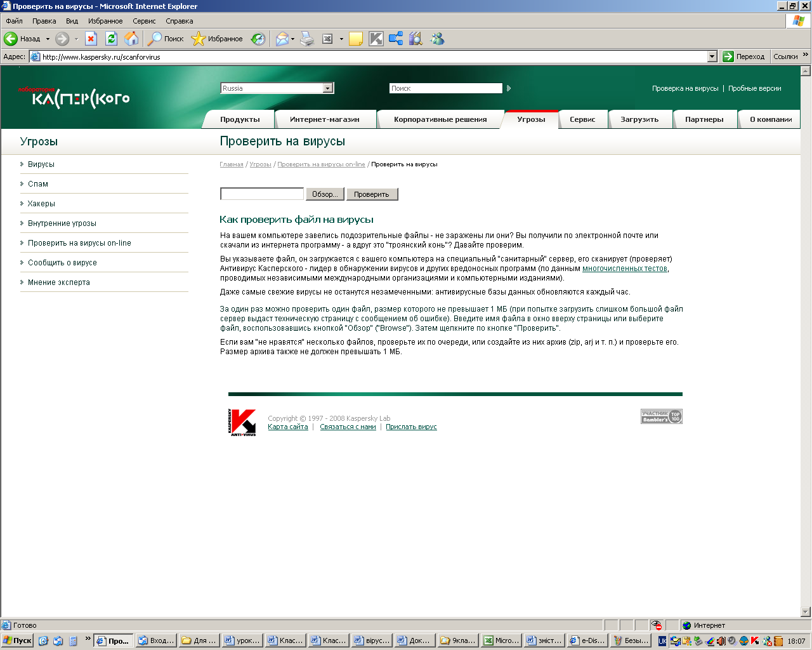This screenshot has height=650, width=812.
Task: Open dropdown arrow next to Edit icon
Action: (x=341, y=39)
